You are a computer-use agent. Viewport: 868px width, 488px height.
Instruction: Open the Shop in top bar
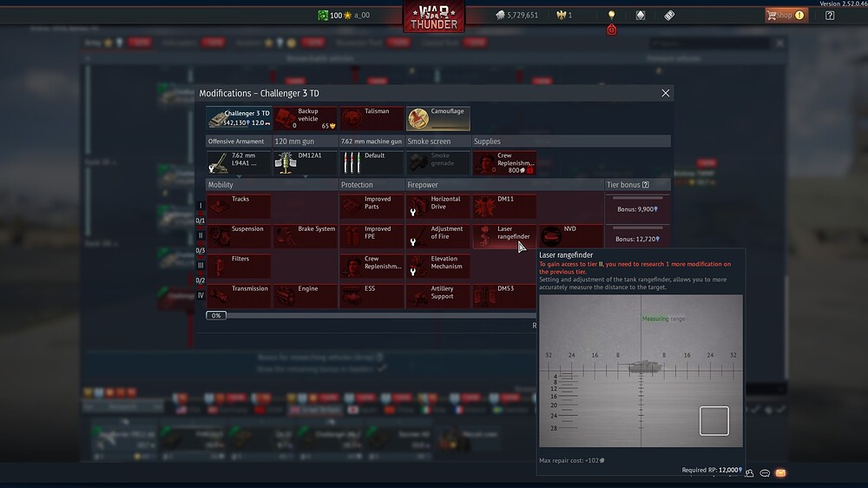tap(785, 15)
